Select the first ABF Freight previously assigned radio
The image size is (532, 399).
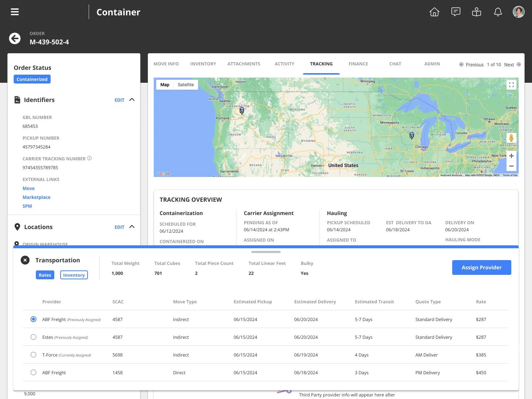point(33,319)
